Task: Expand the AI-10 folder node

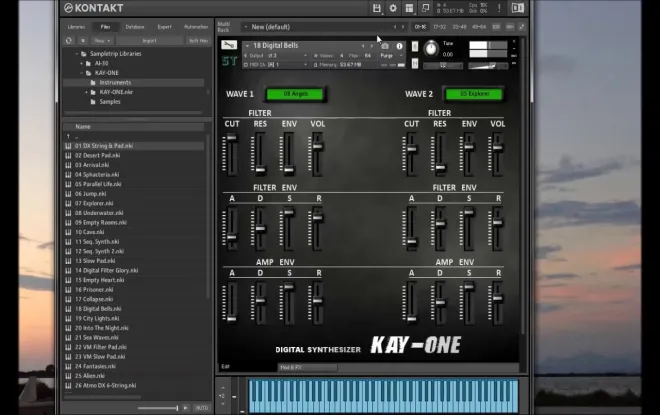Action: click(81, 64)
